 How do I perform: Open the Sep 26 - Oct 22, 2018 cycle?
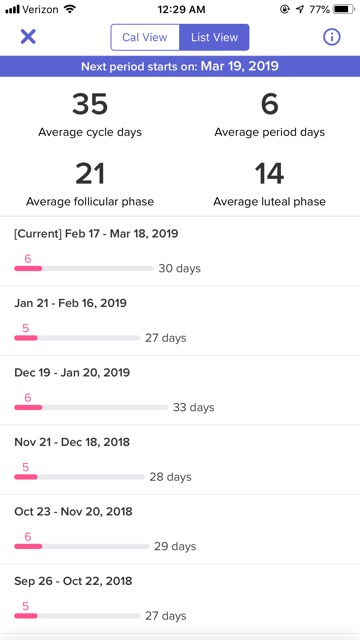click(x=180, y=598)
